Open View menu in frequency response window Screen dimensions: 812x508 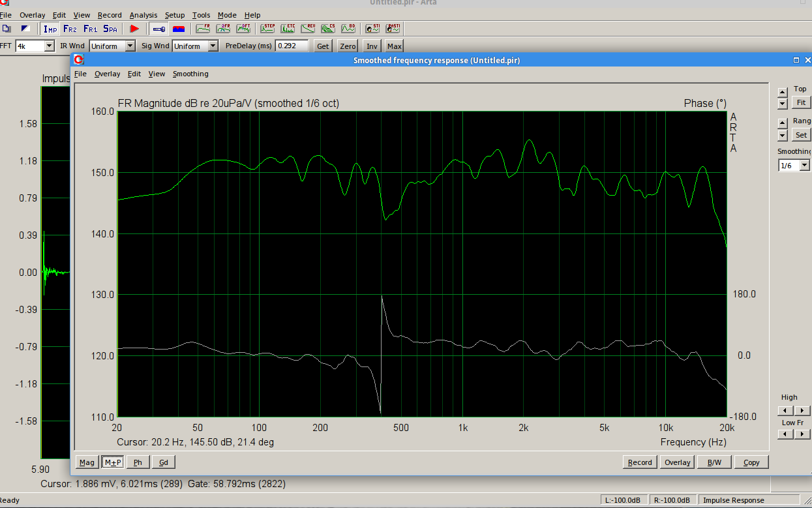click(157, 74)
